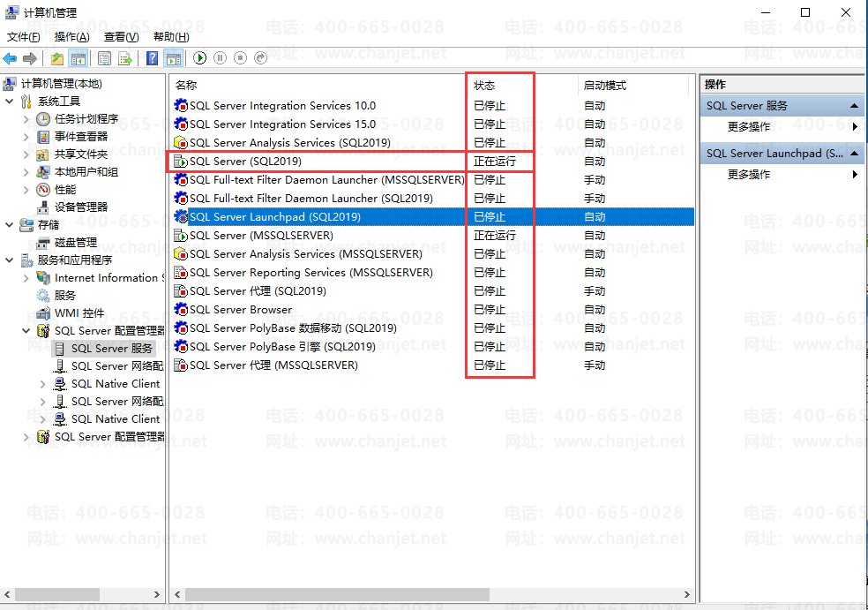868x610 pixels.
Task: Expand the 任务计划程序 tree node
Action: pos(26,119)
